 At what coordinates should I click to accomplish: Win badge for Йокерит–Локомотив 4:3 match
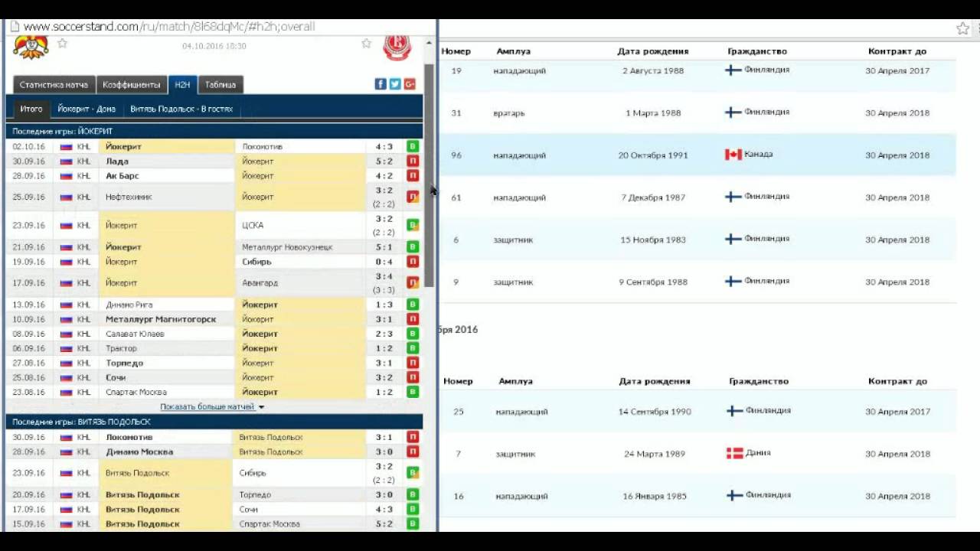tap(413, 146)
